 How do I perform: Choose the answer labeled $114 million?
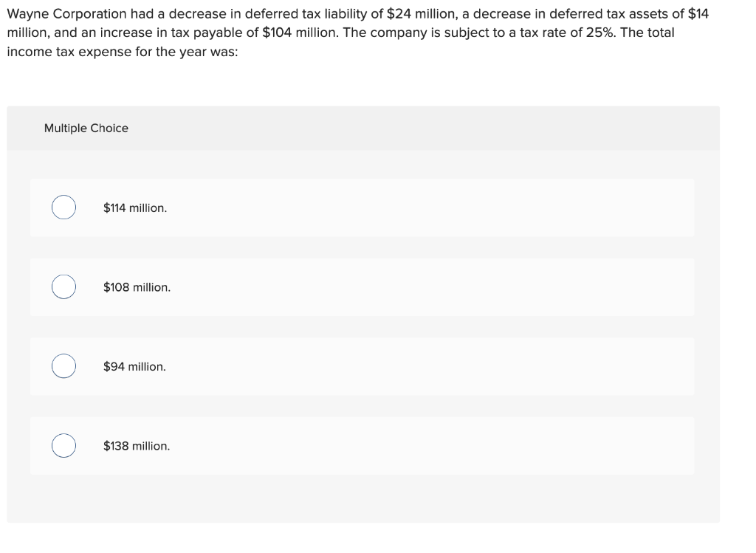pyautogui.click(x=134, y=207)
